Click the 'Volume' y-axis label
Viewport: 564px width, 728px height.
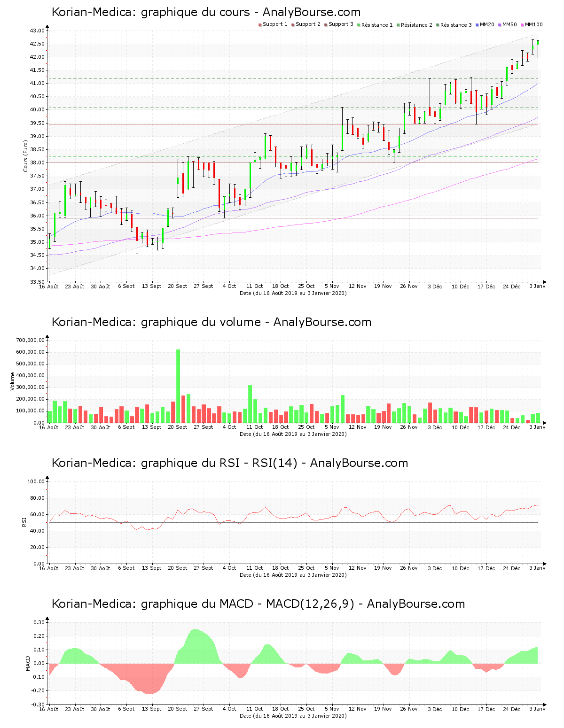(x=13, y=381)
